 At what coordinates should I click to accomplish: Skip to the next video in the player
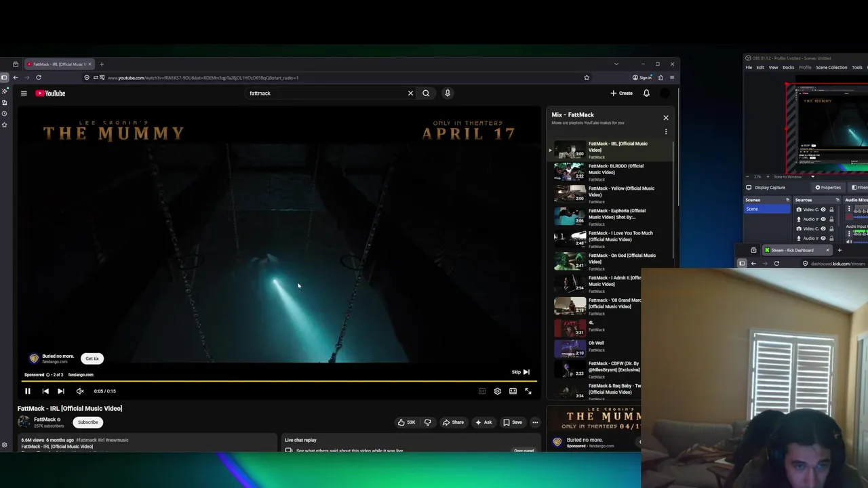61,391
